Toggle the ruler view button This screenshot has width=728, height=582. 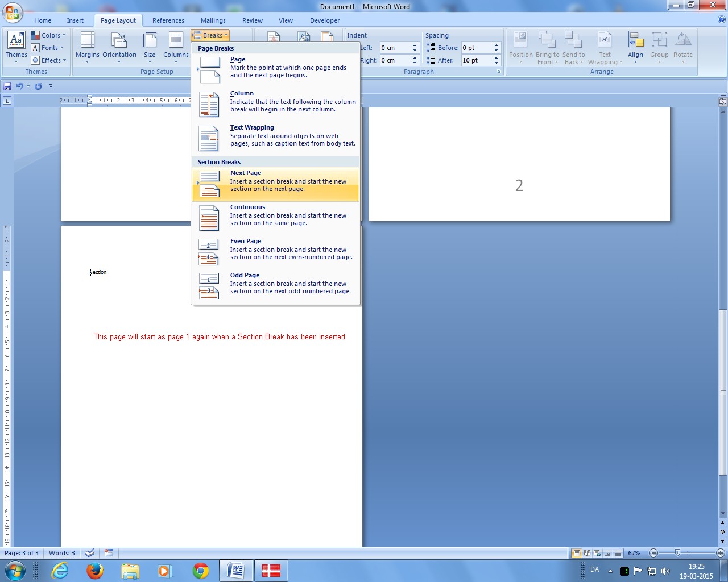[723, 102]
